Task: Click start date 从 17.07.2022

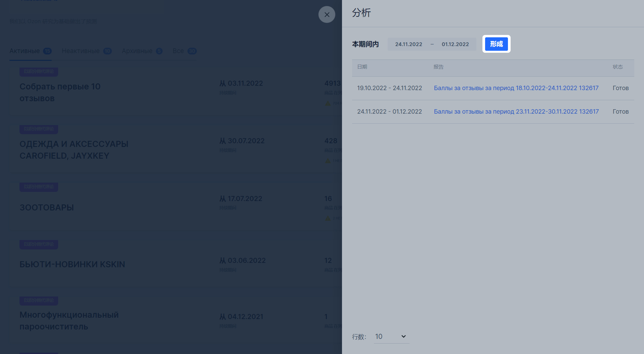Action: pyautogui.click(x=241, y=199)
